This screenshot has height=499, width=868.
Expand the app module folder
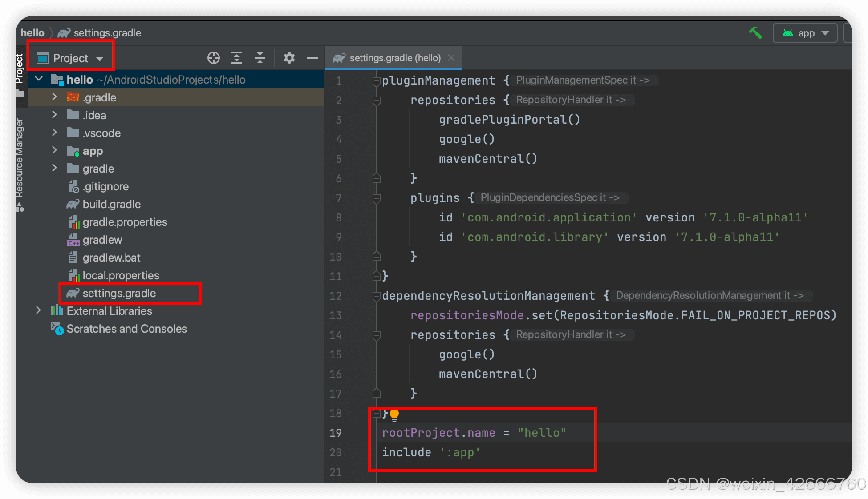[54, 150]
